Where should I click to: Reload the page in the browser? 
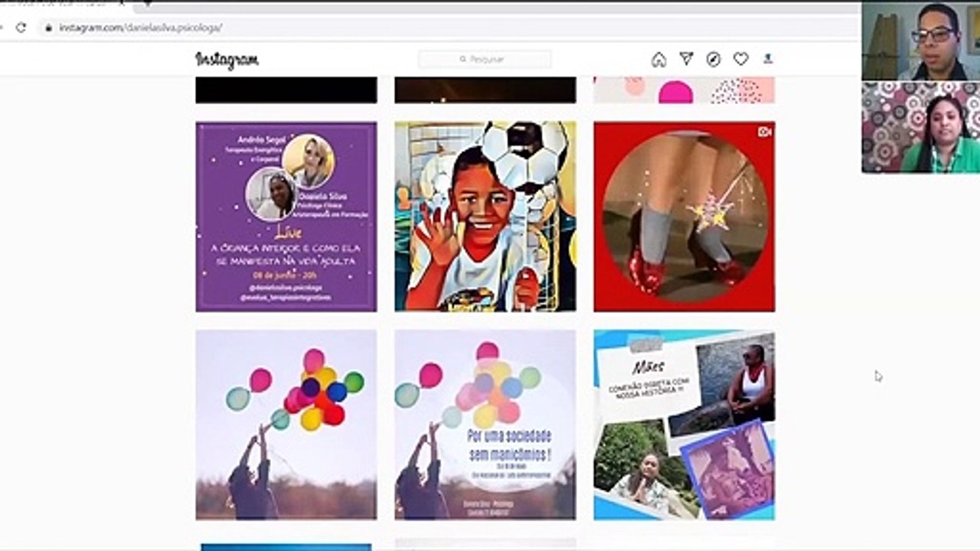(21, 28)
